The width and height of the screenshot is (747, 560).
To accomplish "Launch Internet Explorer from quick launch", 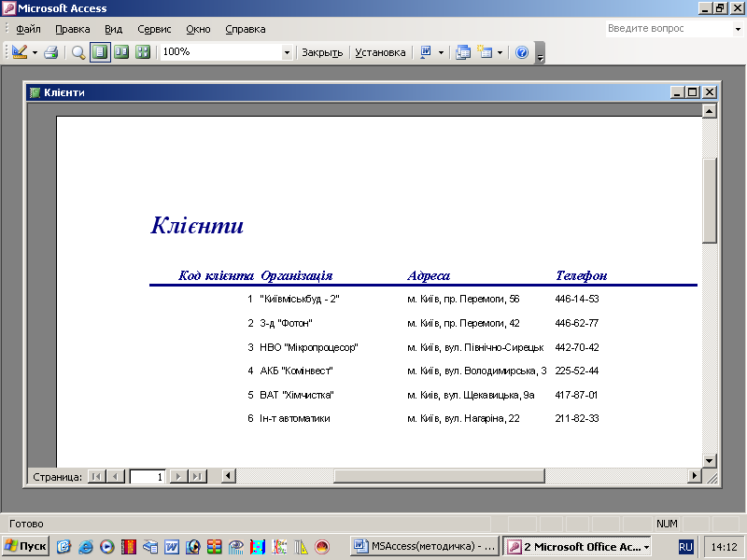I will pyautogui.click(x=86, y=546).
